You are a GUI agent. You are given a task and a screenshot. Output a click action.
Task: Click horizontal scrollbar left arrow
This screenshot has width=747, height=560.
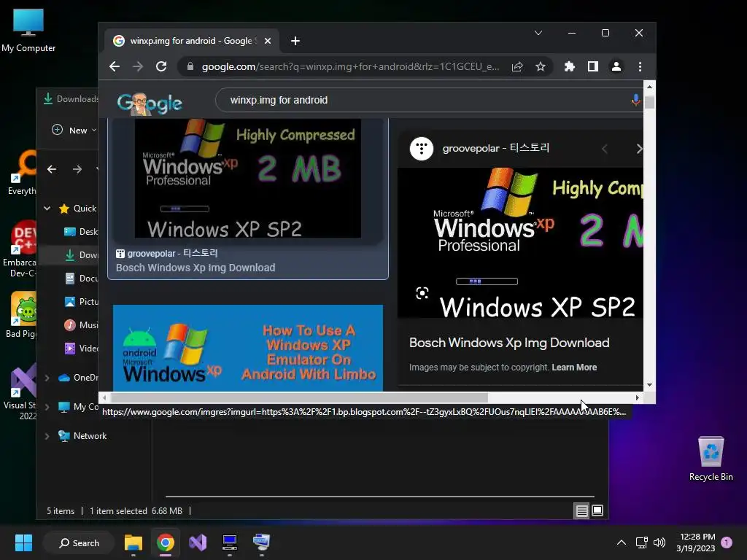click(x=104, y=397)
